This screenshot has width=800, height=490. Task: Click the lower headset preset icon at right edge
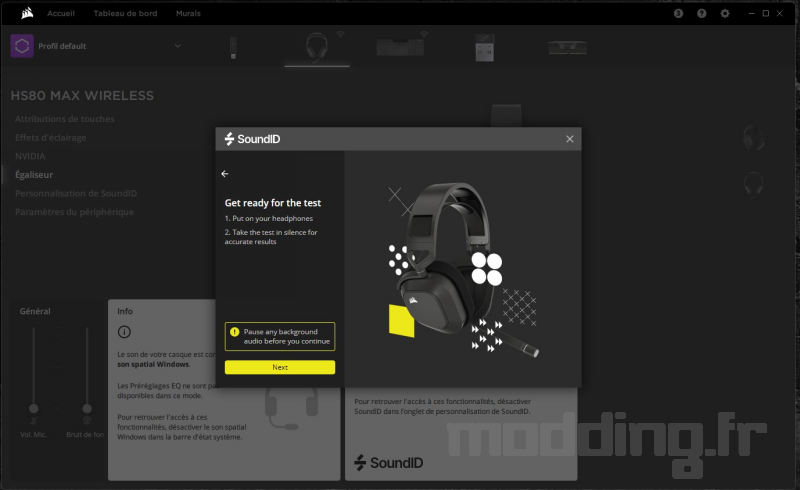click(x=754, y=184)
